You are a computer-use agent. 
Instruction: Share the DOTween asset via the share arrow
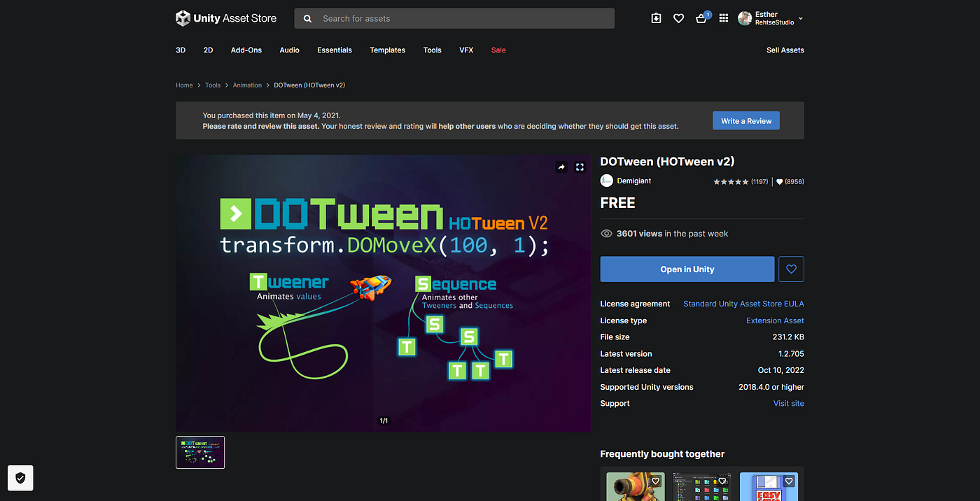(561, 167)
